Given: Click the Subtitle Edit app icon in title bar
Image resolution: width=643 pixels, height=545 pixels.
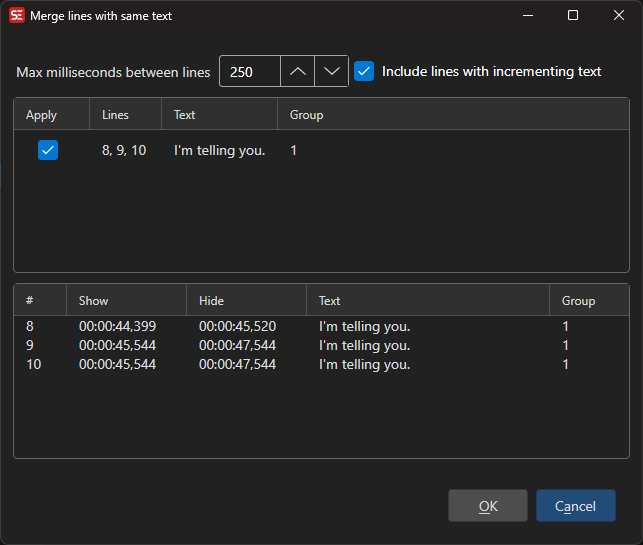Looking at the screenshot, I should pyautogui.click(x=17, y=16).
